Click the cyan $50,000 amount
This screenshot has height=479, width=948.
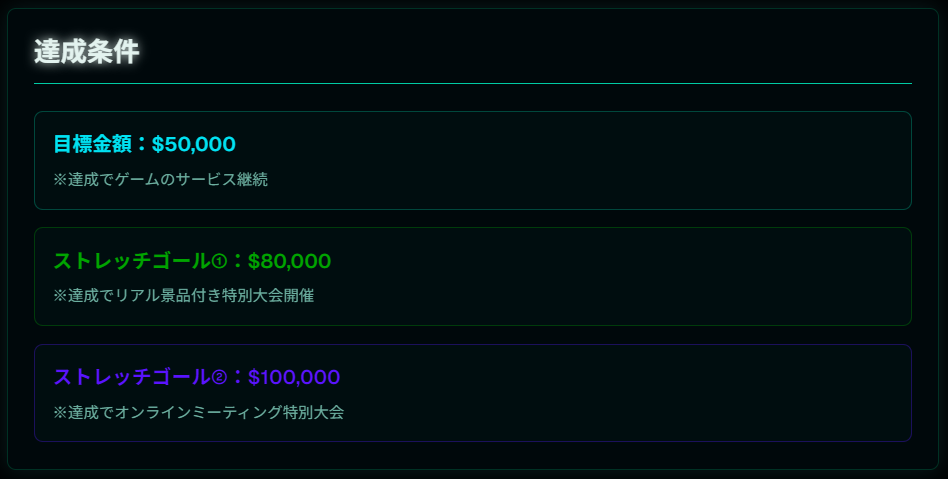click(194, 144)
